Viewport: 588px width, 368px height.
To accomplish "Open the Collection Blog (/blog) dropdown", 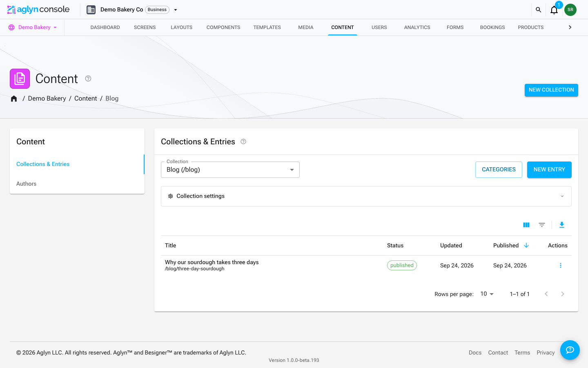I will pyautogui.click(x=230, y=170).
